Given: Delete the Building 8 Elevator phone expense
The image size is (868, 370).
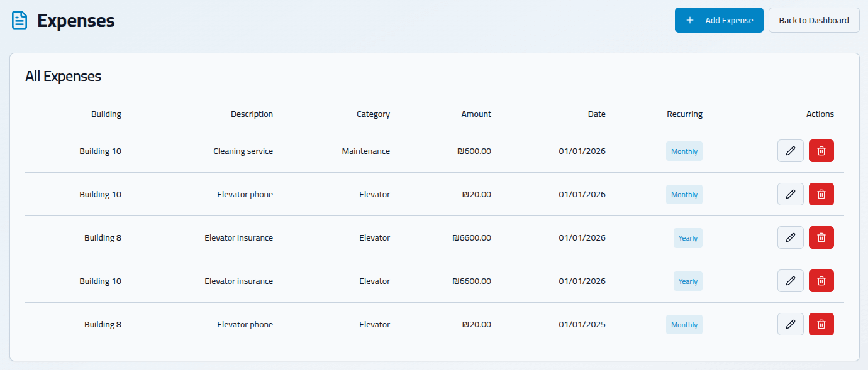Looking at the screenshot, I should tap(821, 324).
